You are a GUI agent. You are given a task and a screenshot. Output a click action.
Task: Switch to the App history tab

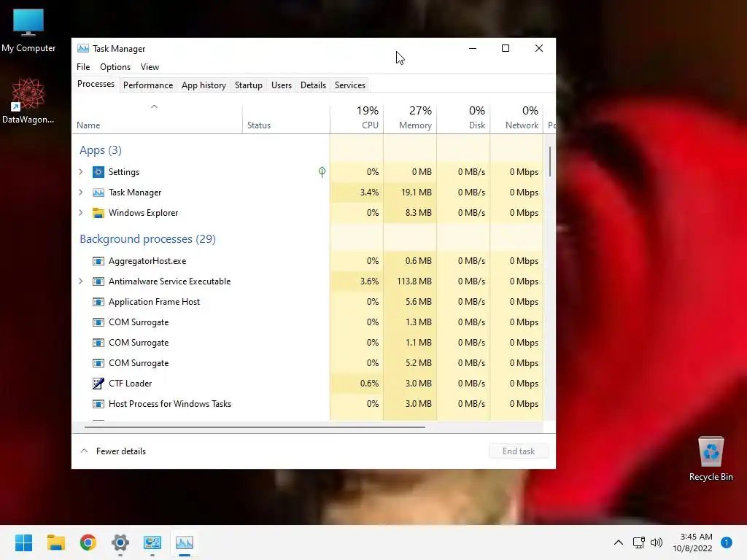(x=204, y=85)
